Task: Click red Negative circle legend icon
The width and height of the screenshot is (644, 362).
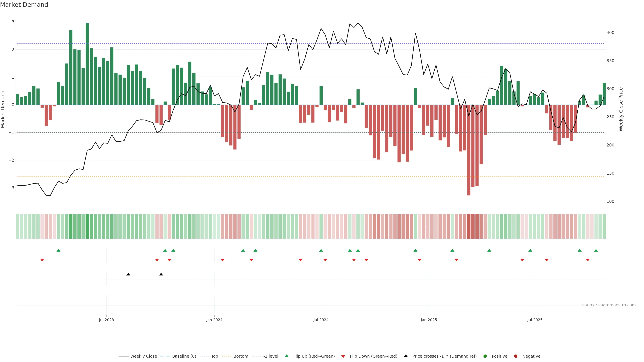Action: click(x=516, y=356)
